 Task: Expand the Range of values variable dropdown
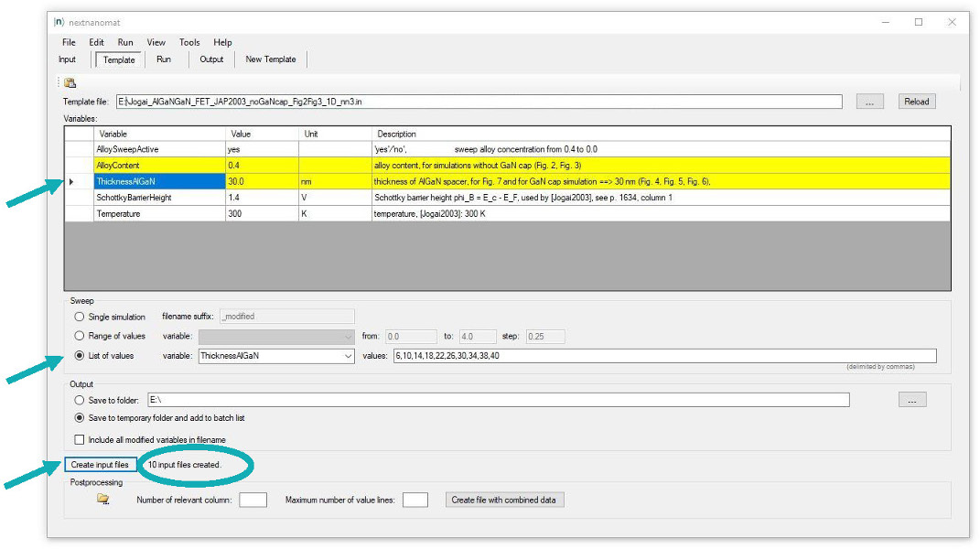click(x=347, y=337)
